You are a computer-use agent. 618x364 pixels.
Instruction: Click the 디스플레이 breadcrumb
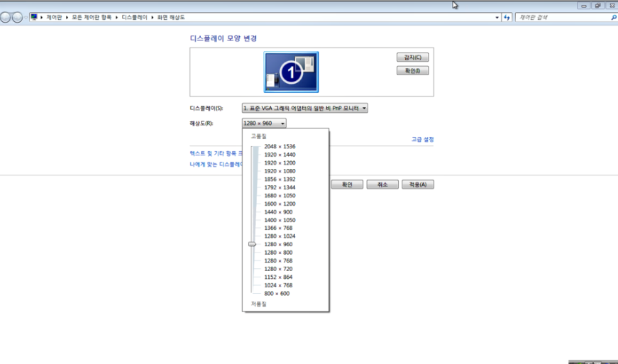(134, 17)
